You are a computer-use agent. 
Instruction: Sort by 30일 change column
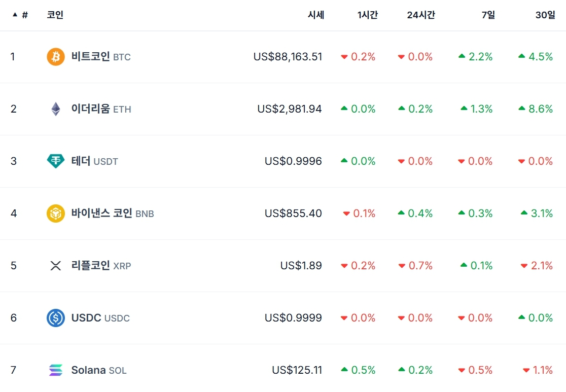click(545, 15)
